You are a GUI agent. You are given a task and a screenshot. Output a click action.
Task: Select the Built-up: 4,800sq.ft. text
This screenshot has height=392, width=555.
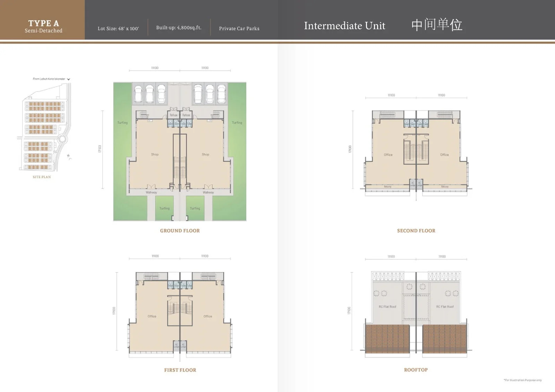pyautogui.click(x=179, y=27)
